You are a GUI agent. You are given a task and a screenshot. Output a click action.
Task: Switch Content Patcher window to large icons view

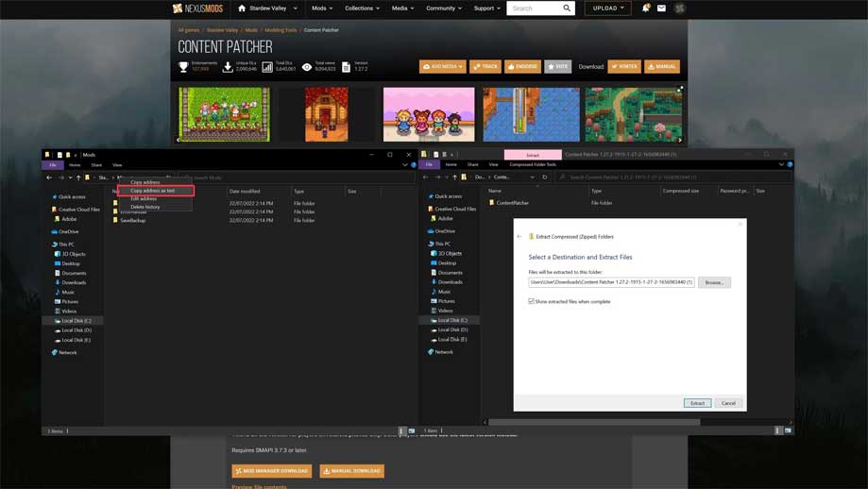pyautogui.click(x=788, y=430)
